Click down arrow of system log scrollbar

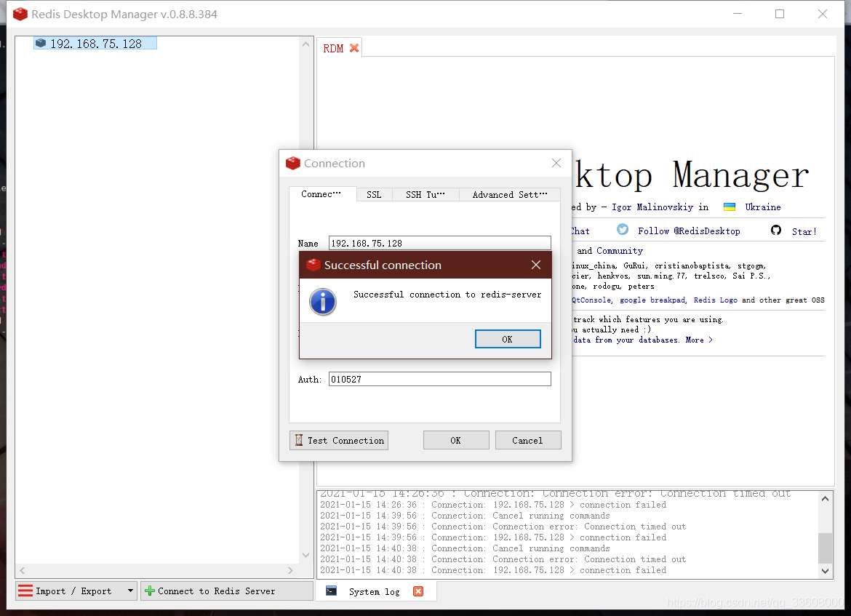[825, 571]
